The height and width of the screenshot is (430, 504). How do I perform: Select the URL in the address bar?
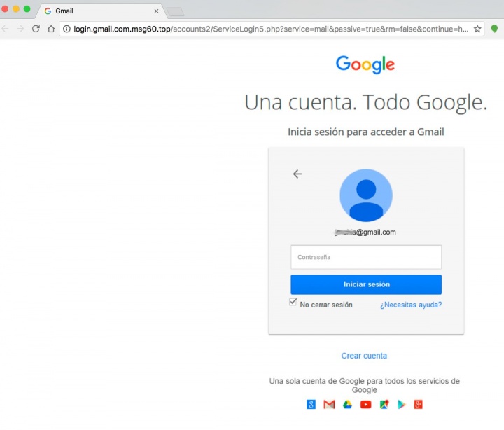271,29
